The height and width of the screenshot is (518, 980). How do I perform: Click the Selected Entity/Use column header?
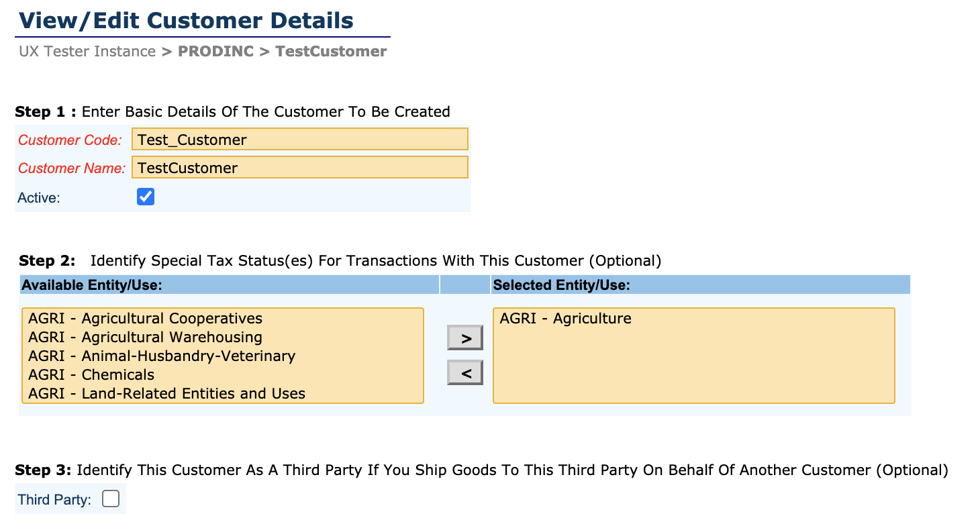561,285
